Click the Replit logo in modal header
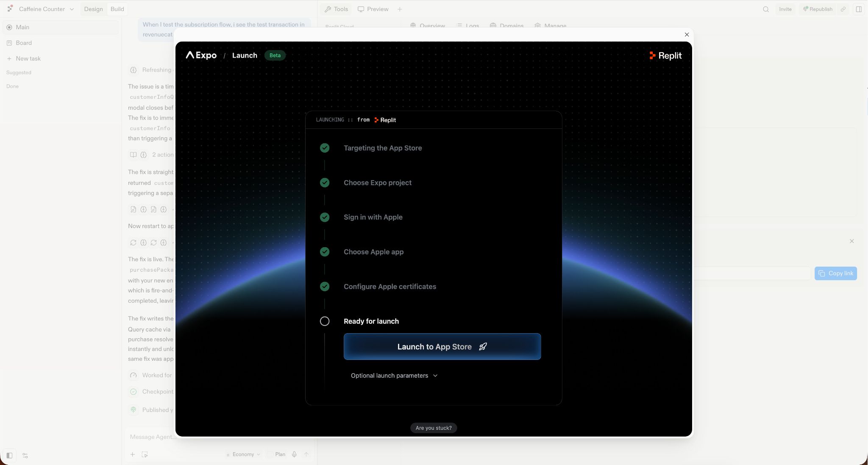Screen dimensions: 868x465 665,56
